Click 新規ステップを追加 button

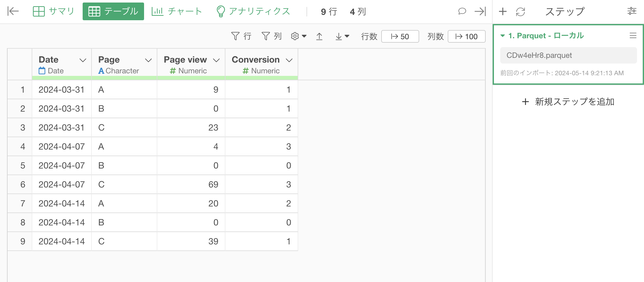(x=568, y=101)
